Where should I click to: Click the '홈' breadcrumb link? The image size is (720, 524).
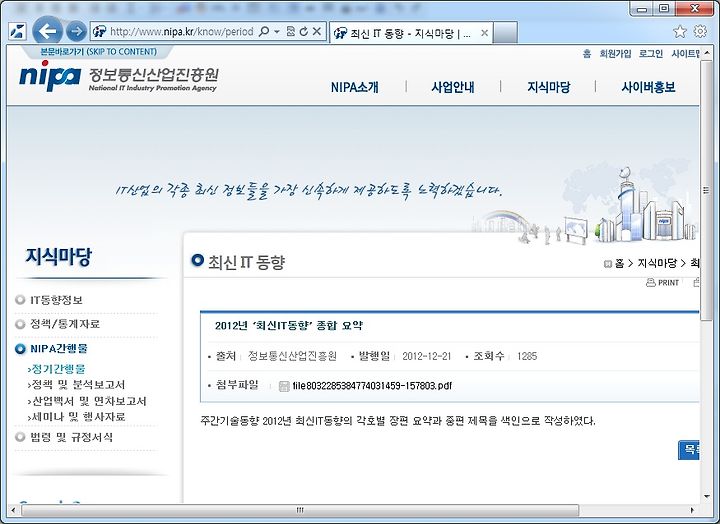click(x=619, y=263)
